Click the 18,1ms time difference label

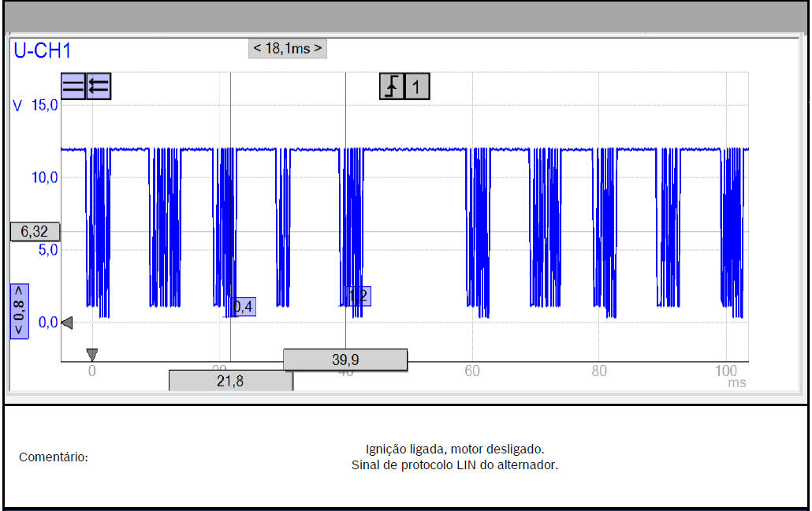[x=287, y=49]
